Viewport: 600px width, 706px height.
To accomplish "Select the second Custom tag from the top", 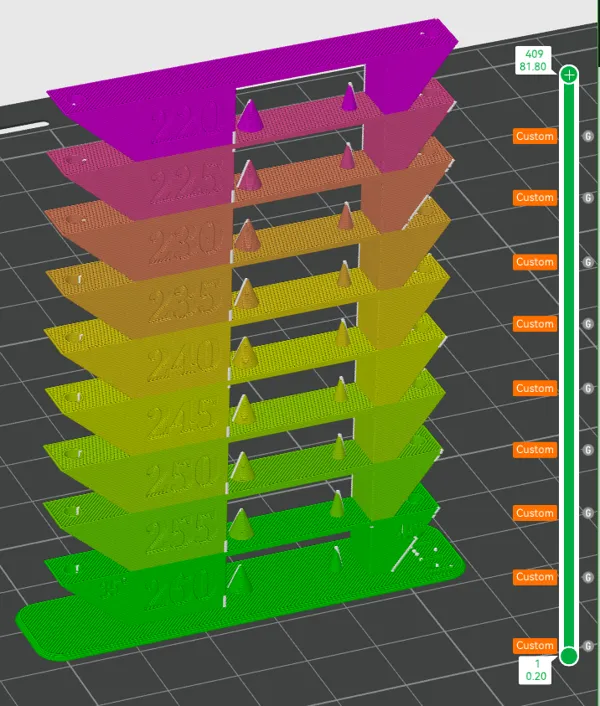I will point(535,197).
